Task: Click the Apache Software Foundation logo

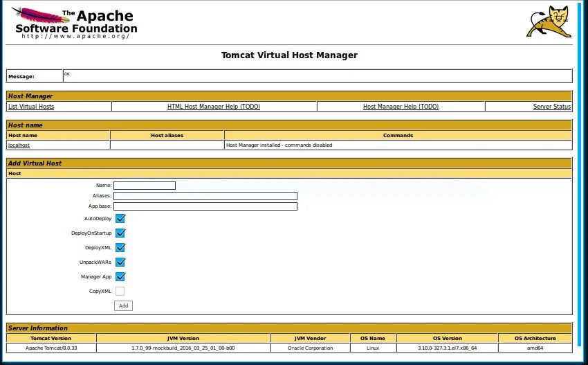Action: tap(75, 23)
